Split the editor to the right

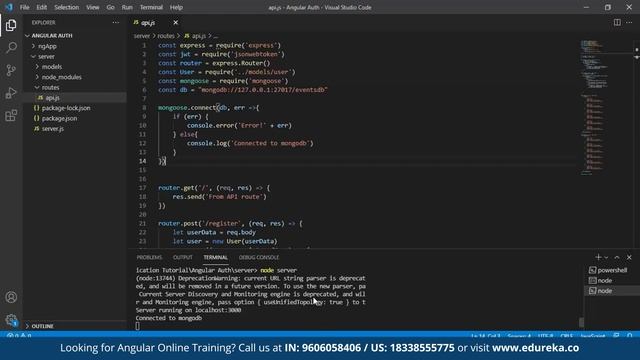click(617, 22)
